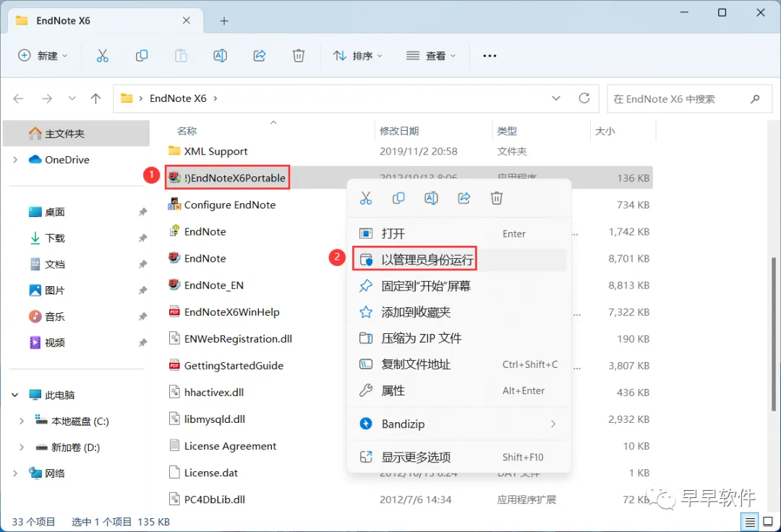This screenshot has width=781, height=532.
Task: Open Desktop (桌面) in the sidebar
Action: coord(55,212)
